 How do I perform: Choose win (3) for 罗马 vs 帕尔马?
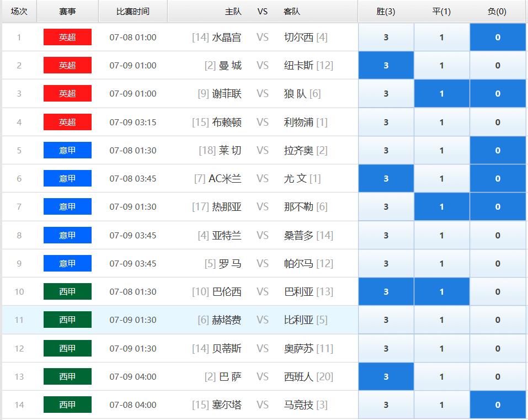tap(386, 263)
